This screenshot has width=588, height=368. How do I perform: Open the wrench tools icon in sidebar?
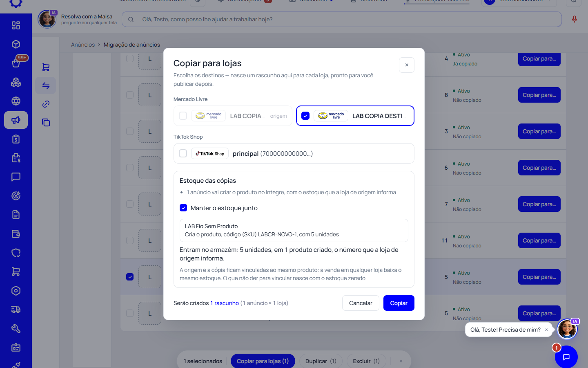coord(16,328)
